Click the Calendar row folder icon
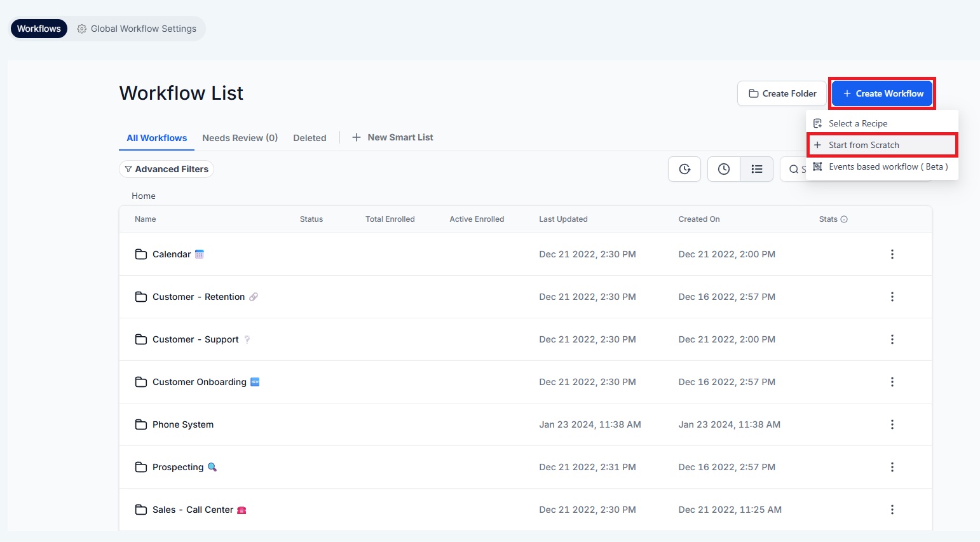This screenshot has width=980, height=542. click(141, 254)
